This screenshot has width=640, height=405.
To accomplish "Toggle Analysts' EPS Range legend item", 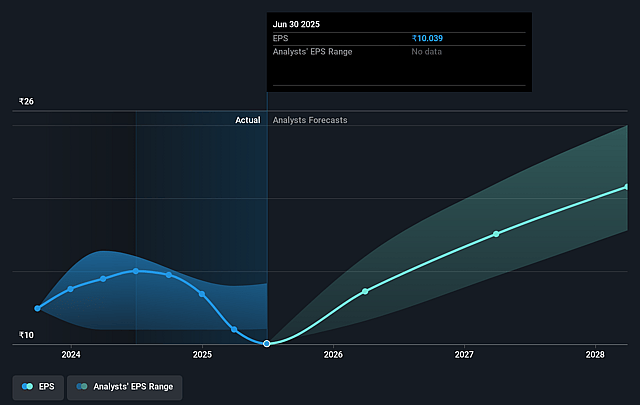I will tap(125, 386).
